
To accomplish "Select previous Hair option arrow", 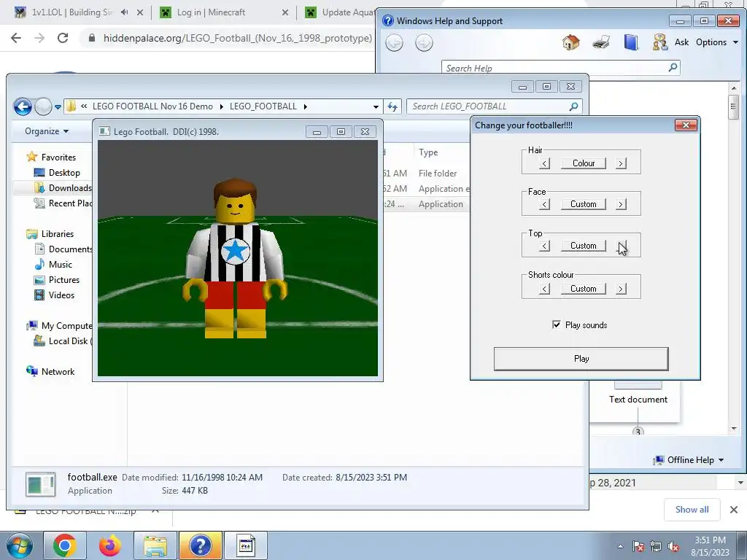I will [x=544, y=163].
